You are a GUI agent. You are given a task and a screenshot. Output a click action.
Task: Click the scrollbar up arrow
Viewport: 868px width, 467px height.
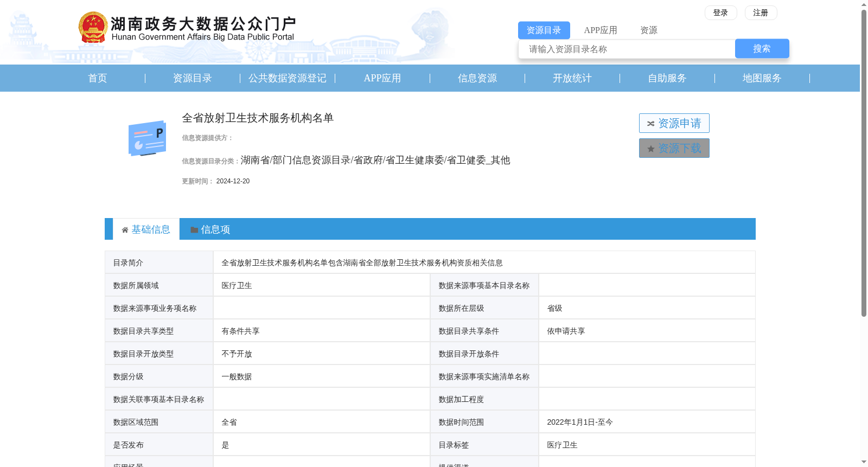(x=864, y=4)
